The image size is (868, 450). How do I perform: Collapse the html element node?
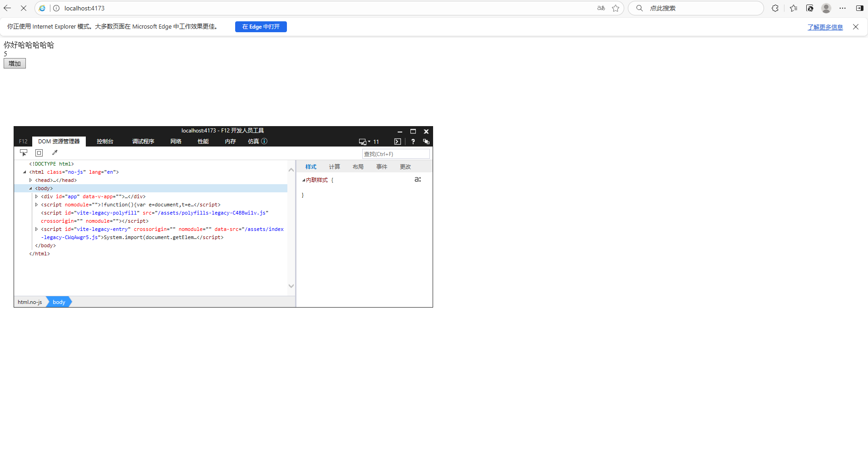pyautogui.click(x=25, y=172)
